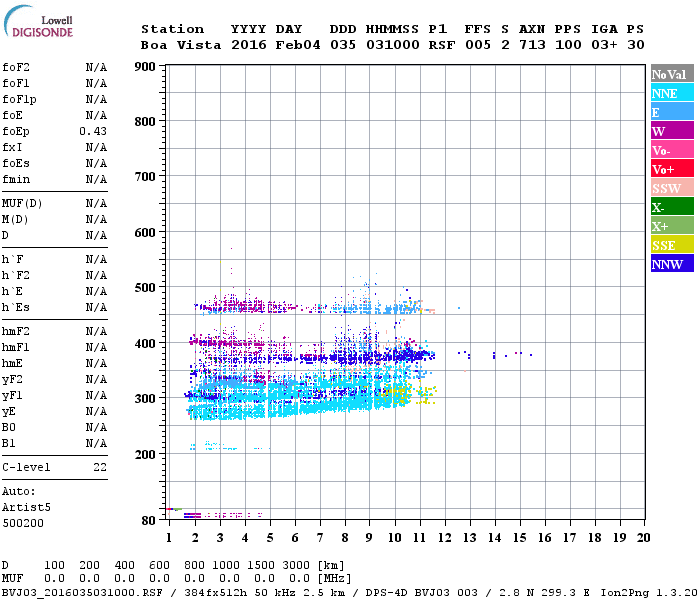This screenshot has width=700, height=600.
Task: Click the hmE parameter label
Action: 12,363
